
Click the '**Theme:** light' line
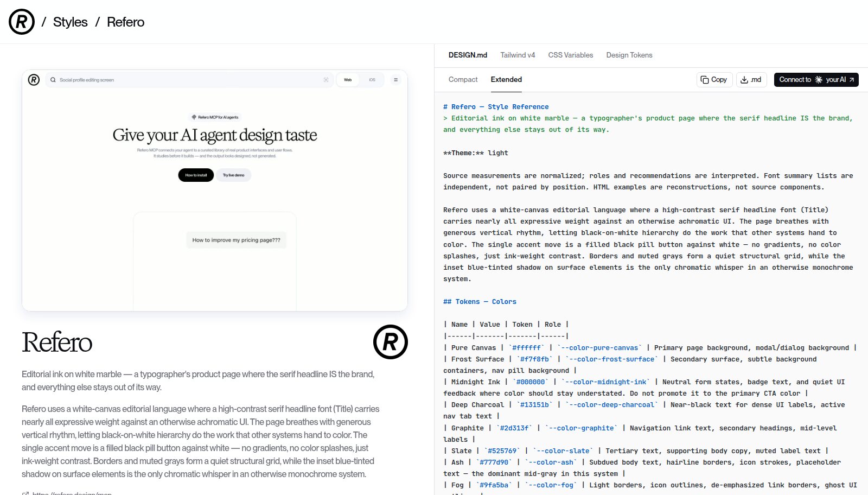476,153
